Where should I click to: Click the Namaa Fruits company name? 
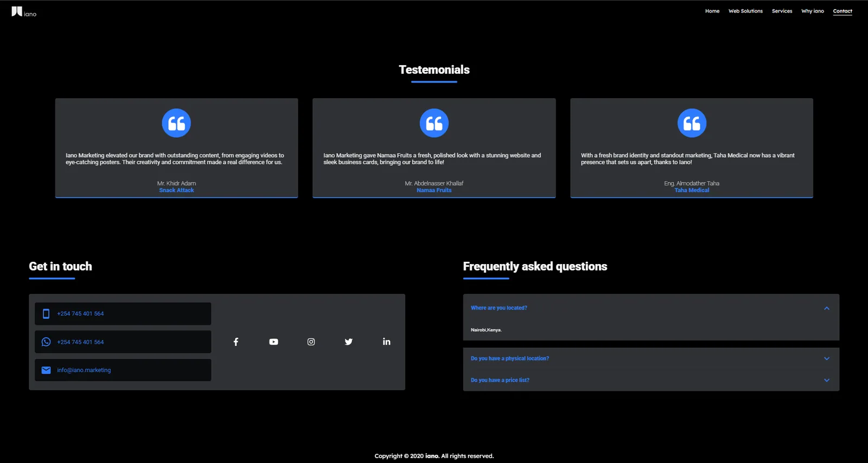pos(434,190)
